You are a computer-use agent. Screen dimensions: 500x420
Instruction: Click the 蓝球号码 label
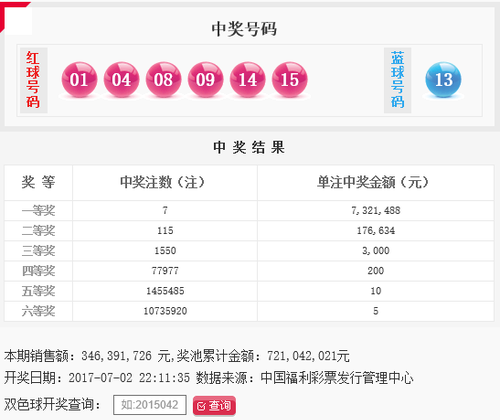(x=397, y=80)
